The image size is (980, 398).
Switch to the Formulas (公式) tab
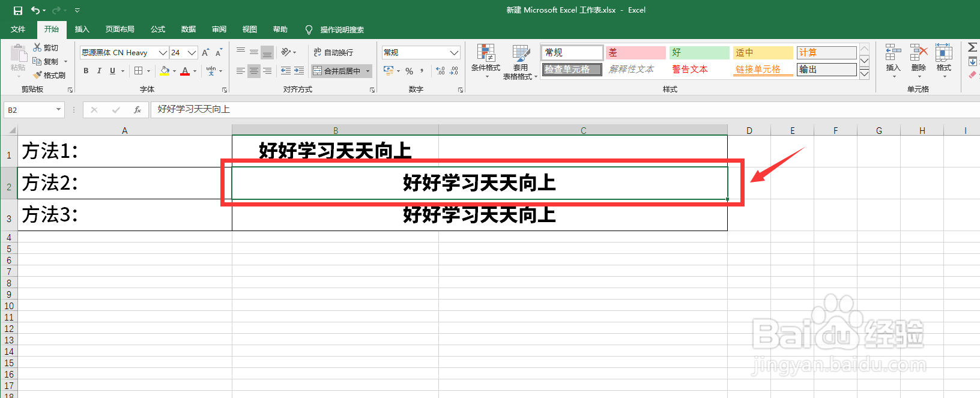[158, 29]
